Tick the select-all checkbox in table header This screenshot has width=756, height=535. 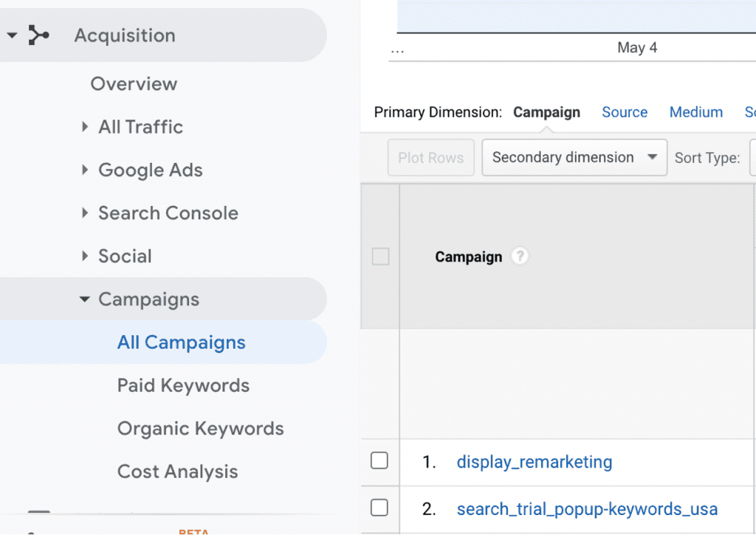pyautogui.click(x=380, y=257)
